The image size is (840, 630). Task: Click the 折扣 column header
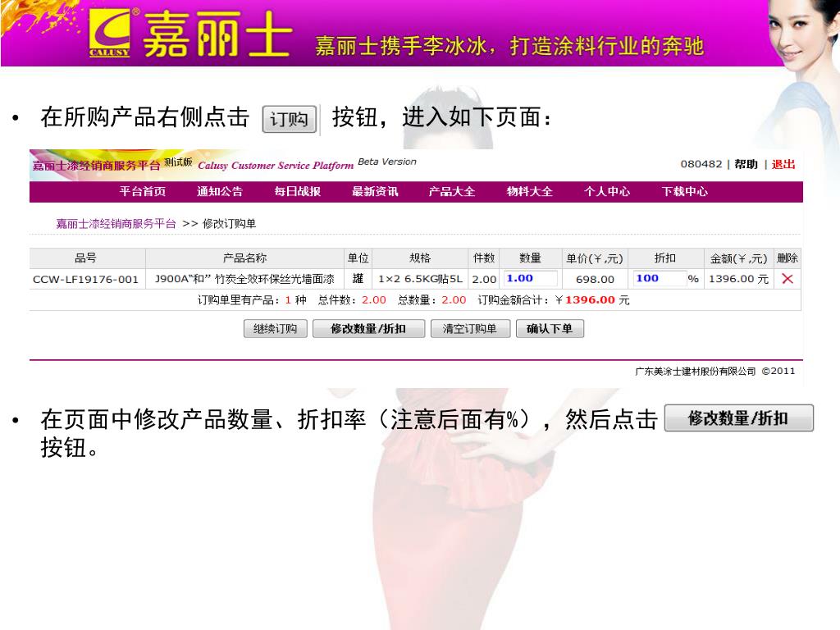point(664,258)
